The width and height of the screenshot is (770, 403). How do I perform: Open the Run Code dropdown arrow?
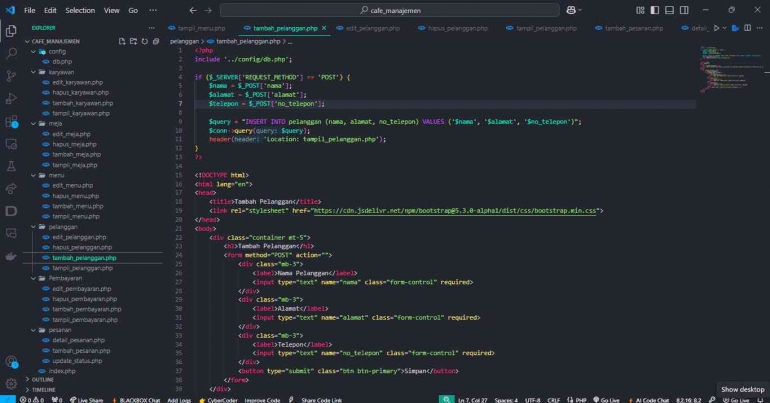[725, 28]
